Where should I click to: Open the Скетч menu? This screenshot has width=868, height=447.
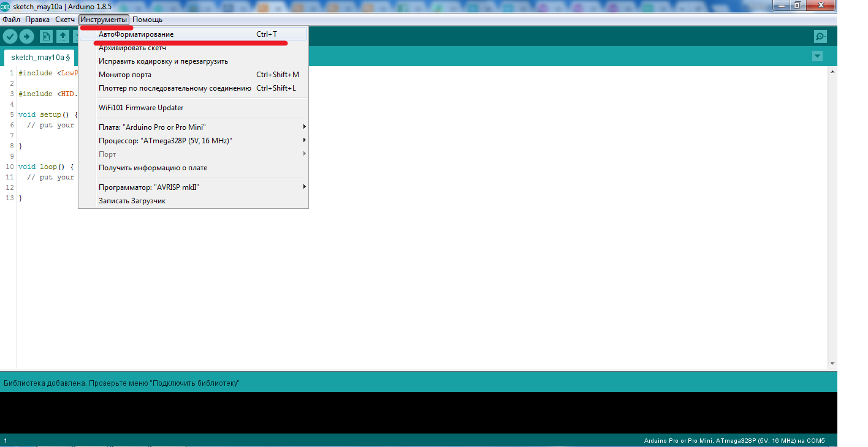[65, 20]
